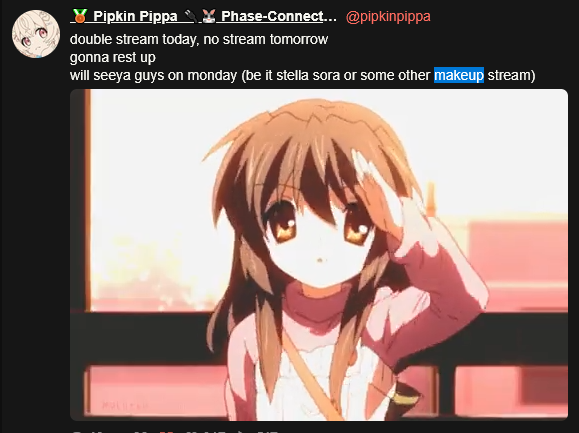The width and height of the screenshot is (579, 433).
Task: Open the anime girl GIF attachment
Action: (319, 255)
